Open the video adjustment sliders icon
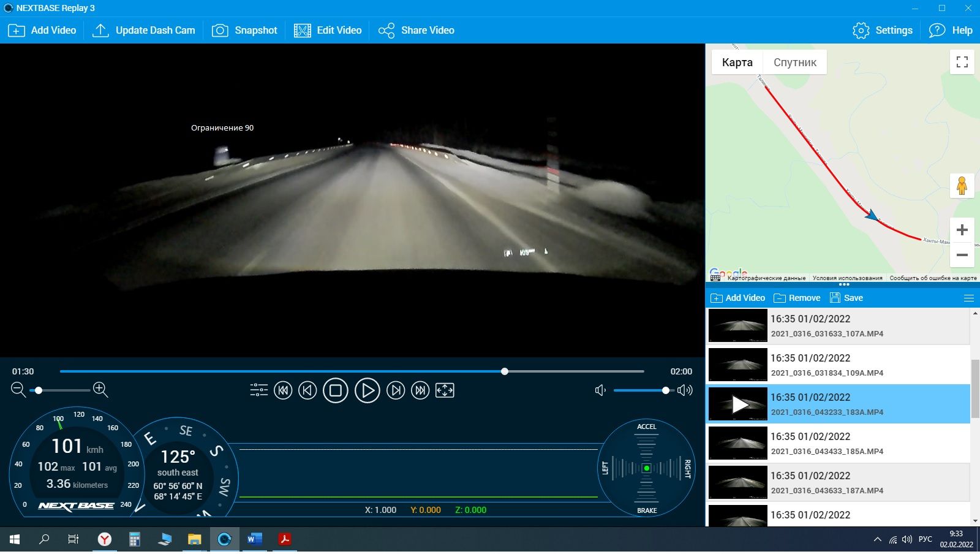 [258, 390]
